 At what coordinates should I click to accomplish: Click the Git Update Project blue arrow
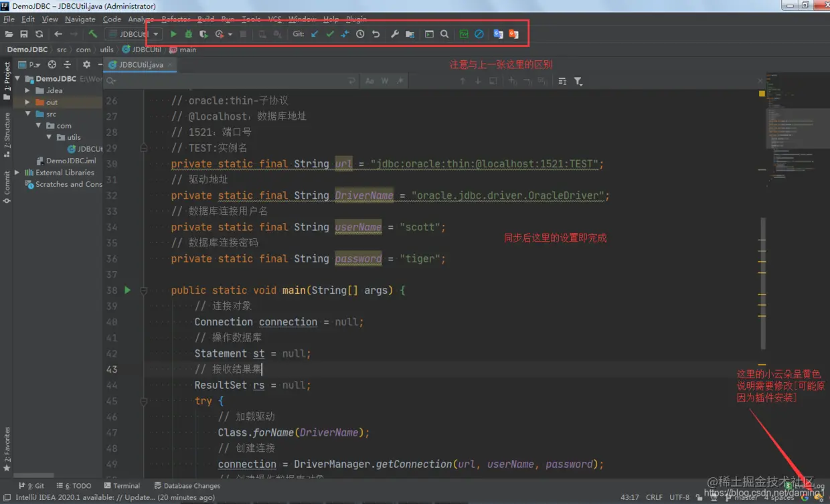pyautogui.click(x=315, y=34)
